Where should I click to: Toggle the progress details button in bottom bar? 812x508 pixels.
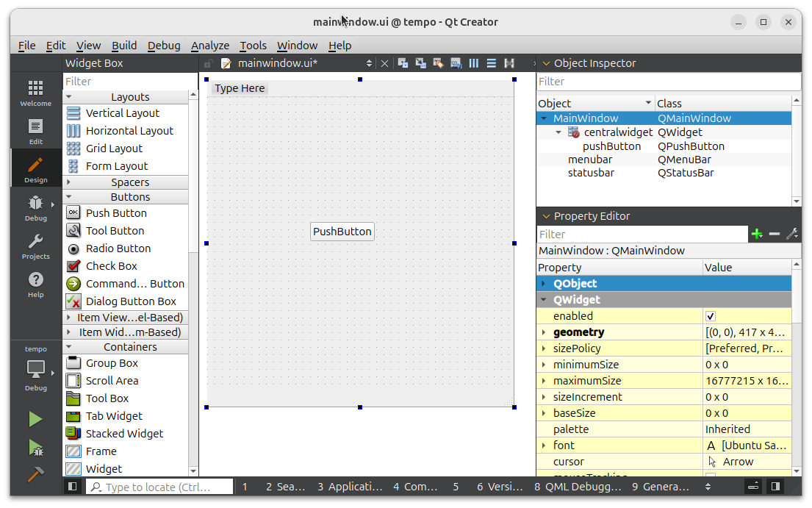point(753,486)
